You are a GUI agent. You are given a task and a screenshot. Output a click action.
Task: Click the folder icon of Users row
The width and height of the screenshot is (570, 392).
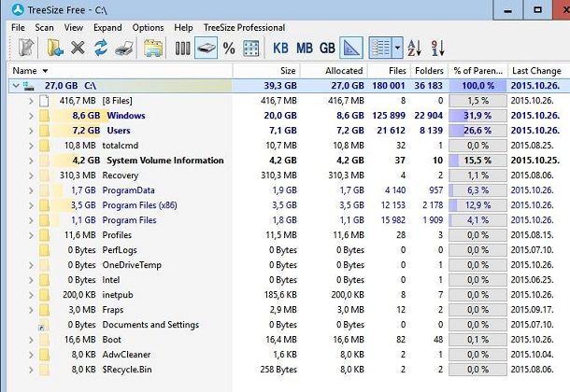[x=44, y=131]
